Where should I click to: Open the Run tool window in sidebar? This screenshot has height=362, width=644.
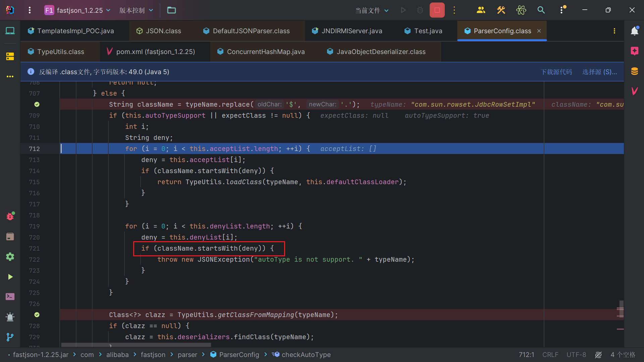click(x=10, y=277)
